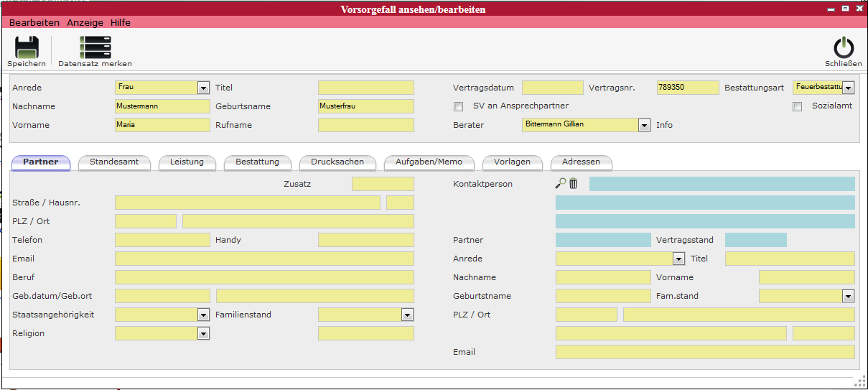This screenshot has width=868, height=390.
Task: Click the Vertragsdatum input field
Action: [x=552, y=88]
